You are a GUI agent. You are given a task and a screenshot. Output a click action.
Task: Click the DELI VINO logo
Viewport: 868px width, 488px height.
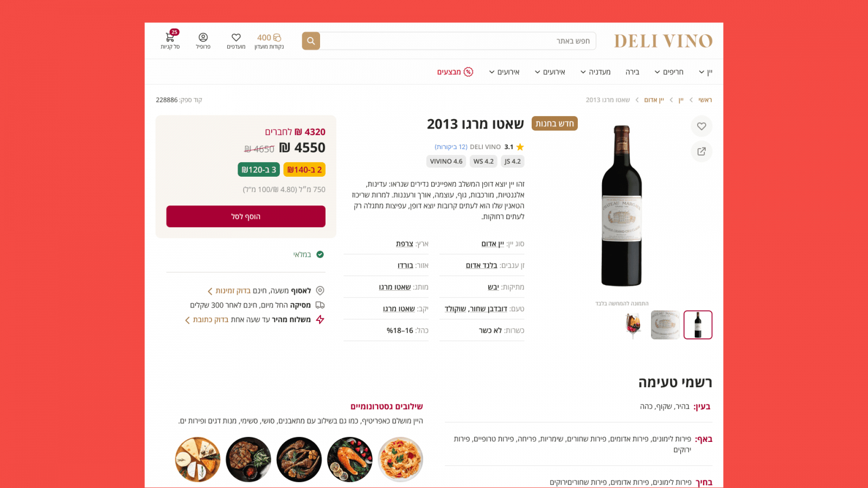(x=663, y=41)
